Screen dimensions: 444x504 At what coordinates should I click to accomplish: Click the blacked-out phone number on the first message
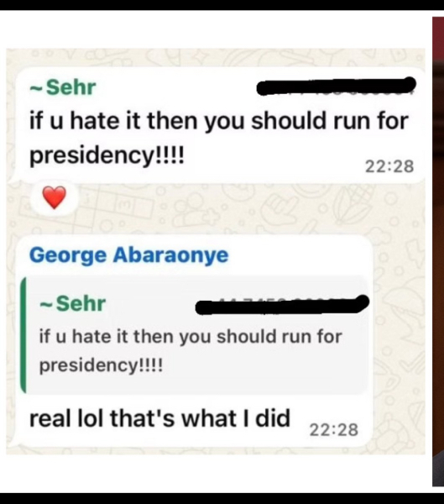[x=337, y=86]
